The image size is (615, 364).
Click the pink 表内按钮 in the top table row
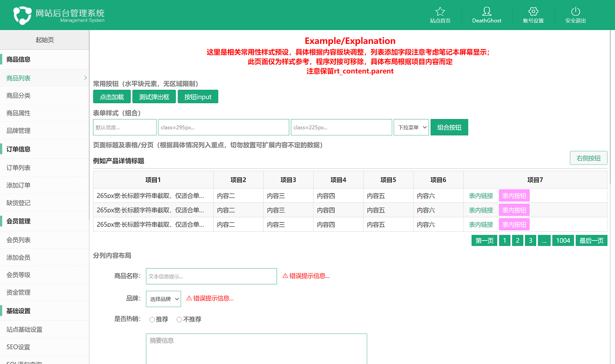[514, 195]
